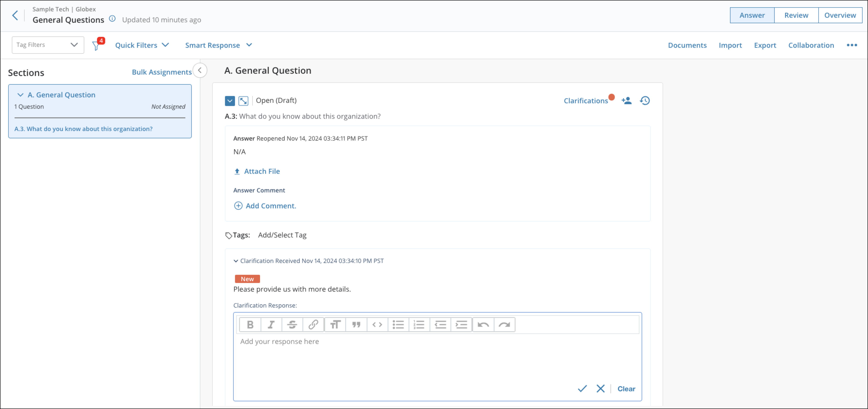
Task: Cancel clarification response with X icon
Action: pos(600,389)
